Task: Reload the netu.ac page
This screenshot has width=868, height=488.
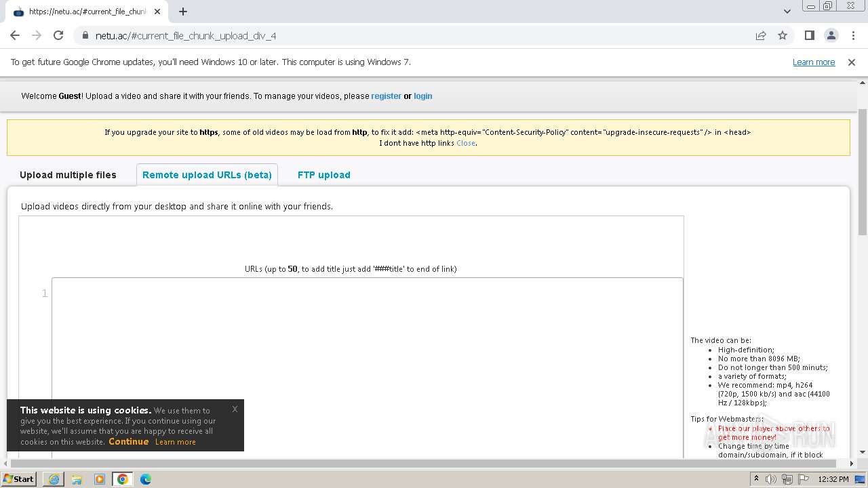Action: click(58, 35)
